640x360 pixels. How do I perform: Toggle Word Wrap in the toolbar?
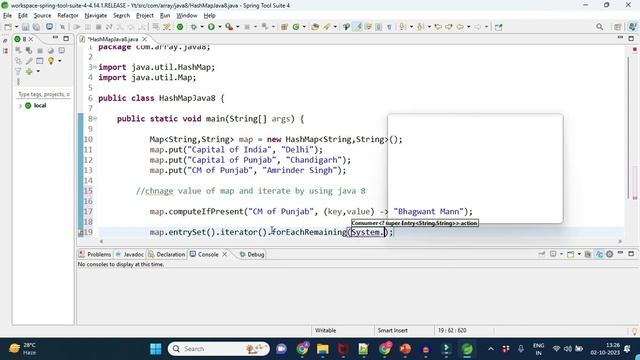coord(368,27)
